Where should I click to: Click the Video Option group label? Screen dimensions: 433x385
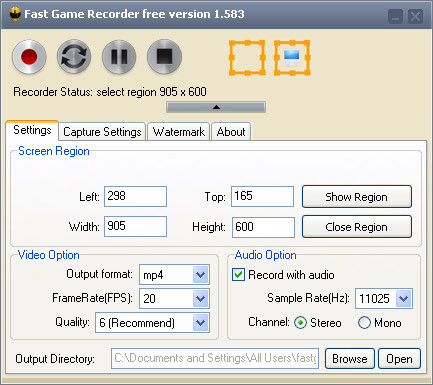pyautogui.click(x=49, y=255)
